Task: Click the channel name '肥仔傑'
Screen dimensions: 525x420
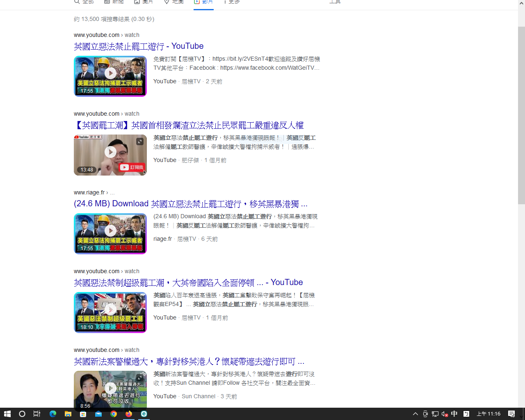Action: coord(190,160)
